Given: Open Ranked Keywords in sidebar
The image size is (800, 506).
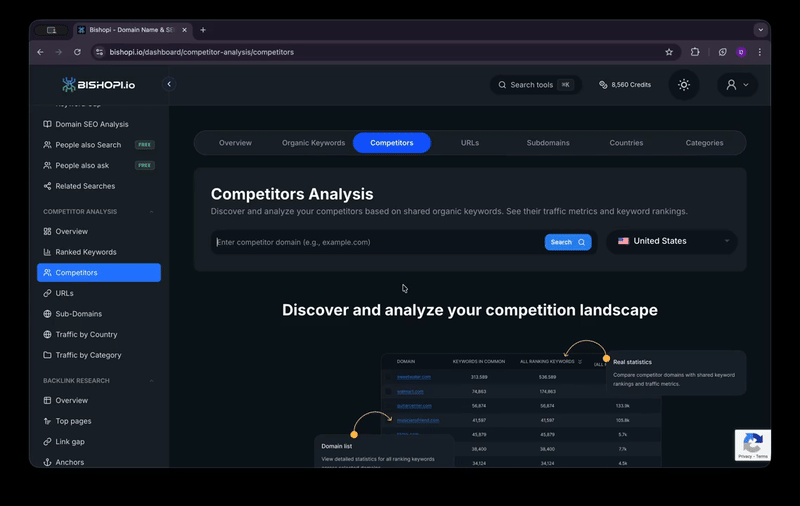Looking at the screenshot, I should coord(86,252).
